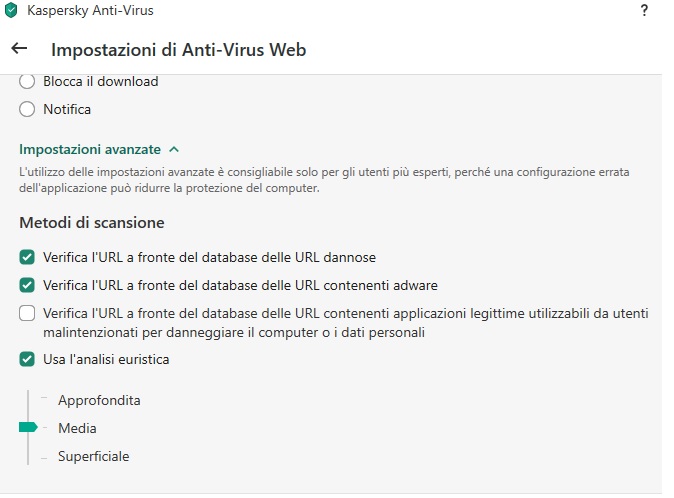Click the green heuristic slider handle at Media
Screen dimensions: 674x498
[x=28, y=427]
